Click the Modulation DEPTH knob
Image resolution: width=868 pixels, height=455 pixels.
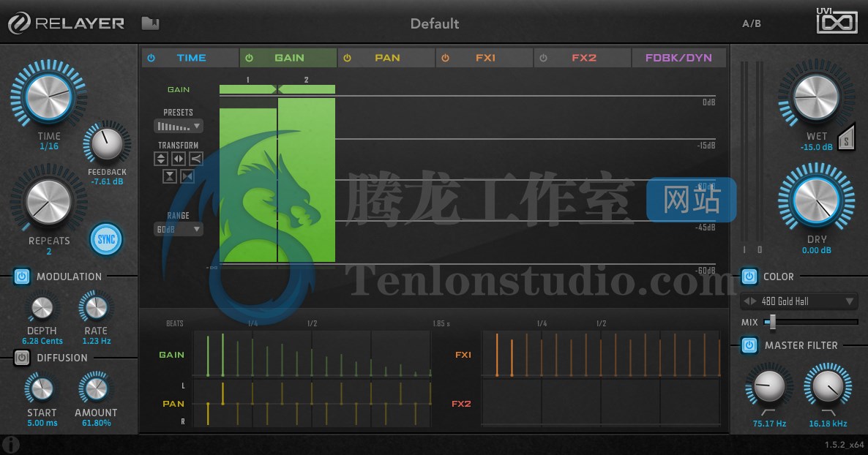[x=42, y=308]
